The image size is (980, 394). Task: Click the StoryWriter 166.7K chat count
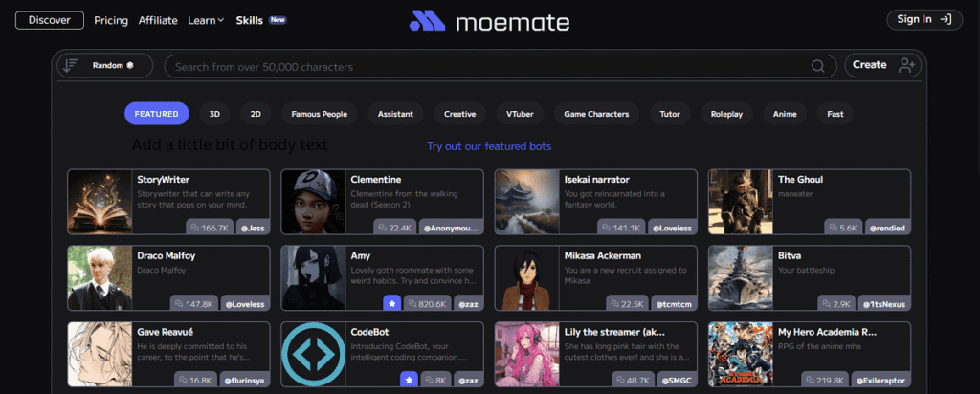(x=211, y=228)
